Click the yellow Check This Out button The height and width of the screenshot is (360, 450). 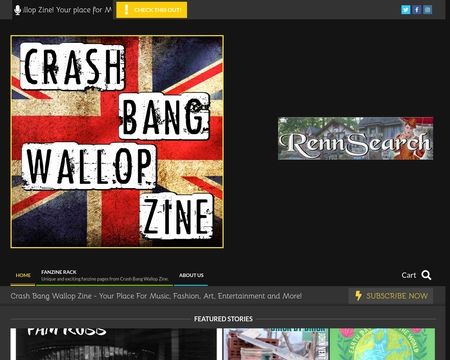pos(152,10)
